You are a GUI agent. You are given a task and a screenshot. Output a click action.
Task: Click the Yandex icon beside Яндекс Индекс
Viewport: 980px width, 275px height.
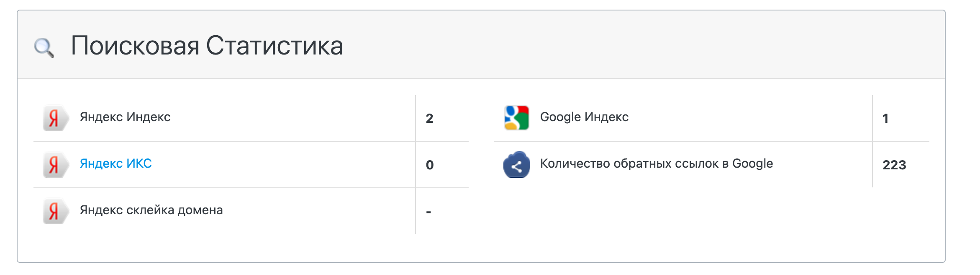[x=55, y=118]
